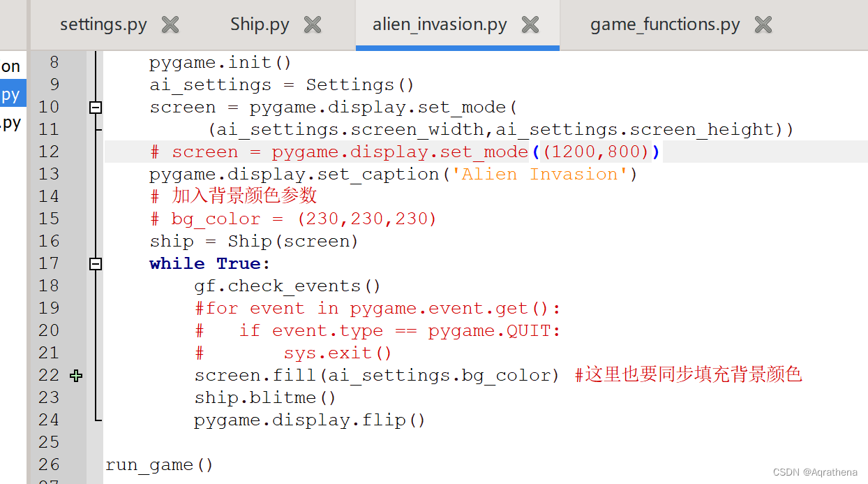Open the CSDN @Aqrathena watermark link

[x=814, y=472]
